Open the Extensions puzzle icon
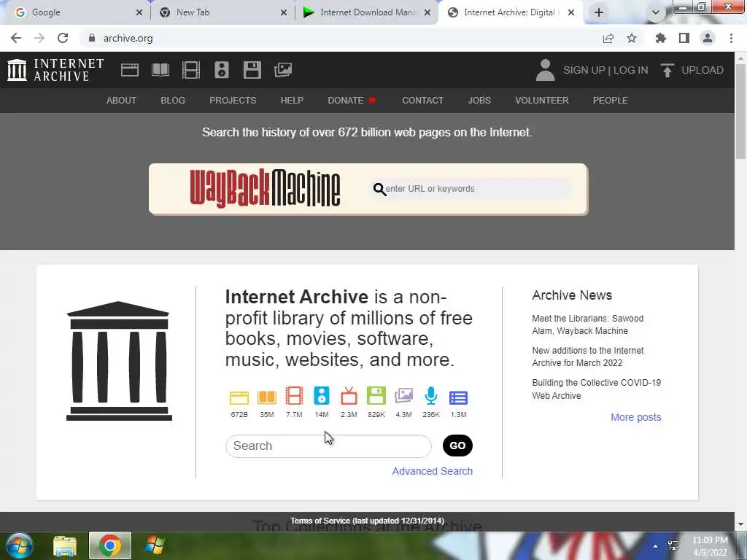 [660, 38]
